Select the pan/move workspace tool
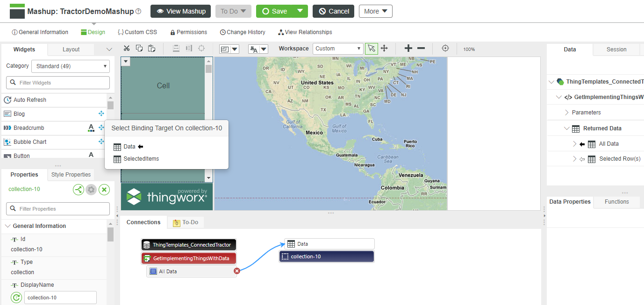 coord(384,48)
